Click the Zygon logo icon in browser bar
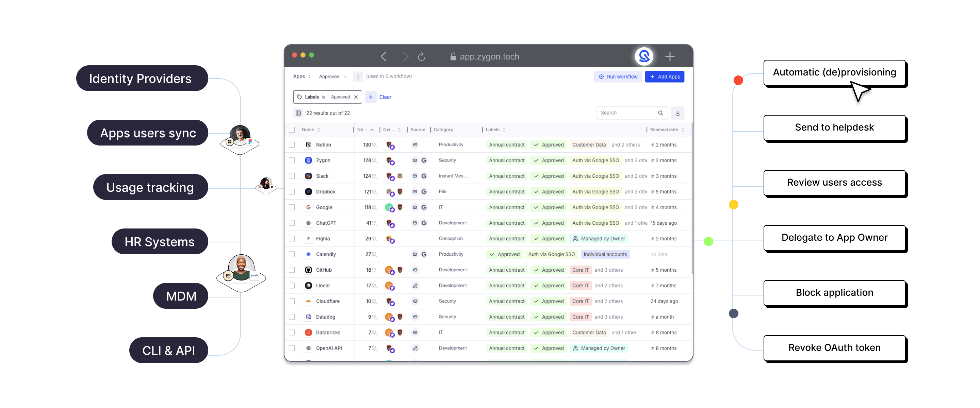 [644, 56]
